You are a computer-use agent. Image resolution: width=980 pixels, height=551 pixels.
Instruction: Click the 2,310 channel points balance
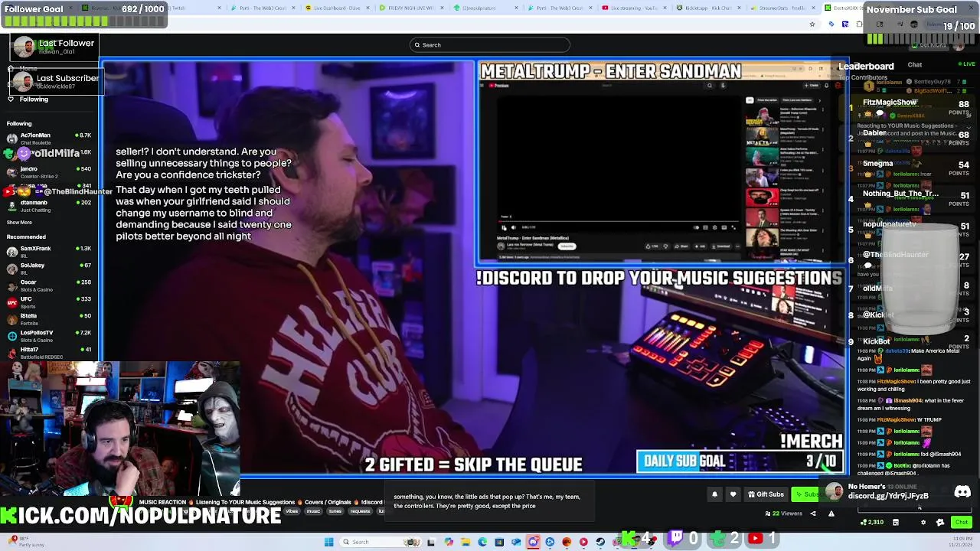(872, 523)
